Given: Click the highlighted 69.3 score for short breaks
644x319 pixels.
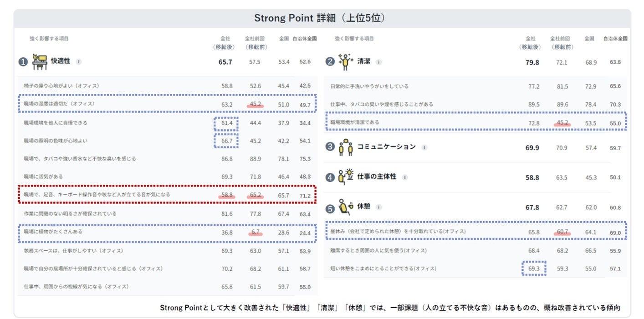Looking at the screenshot, I should [533, 268].
